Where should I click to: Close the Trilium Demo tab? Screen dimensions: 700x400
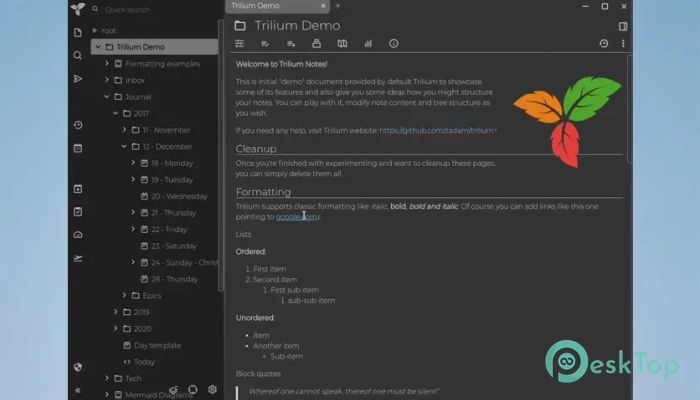tap(323, 6)
